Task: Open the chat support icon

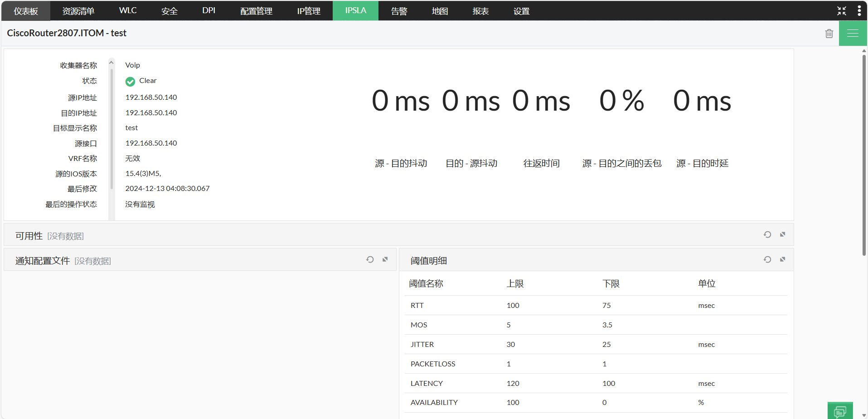Action: click(x=840, y=411)
